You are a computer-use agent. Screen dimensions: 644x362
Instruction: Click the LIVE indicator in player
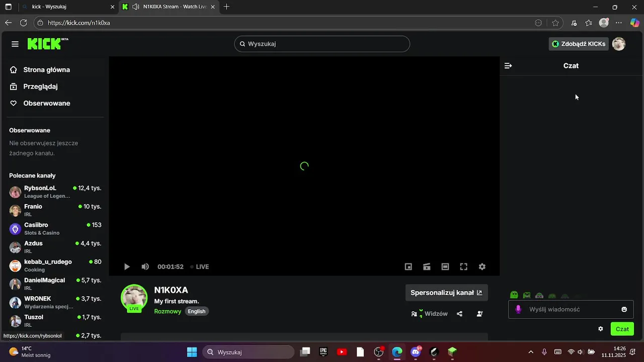[x=199, y=267]
